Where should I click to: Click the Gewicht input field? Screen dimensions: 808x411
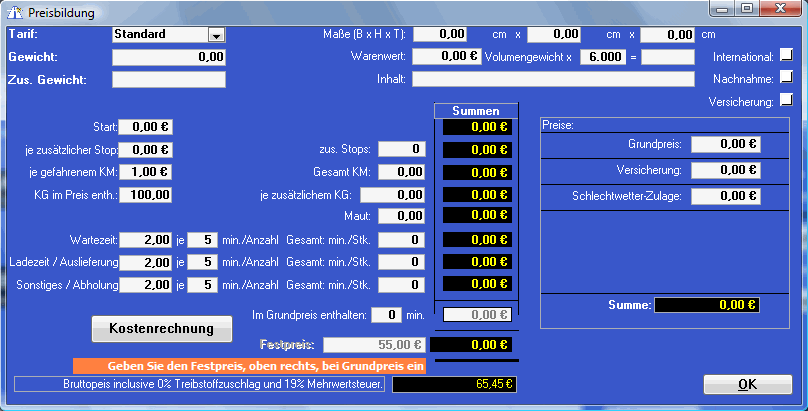169,58
